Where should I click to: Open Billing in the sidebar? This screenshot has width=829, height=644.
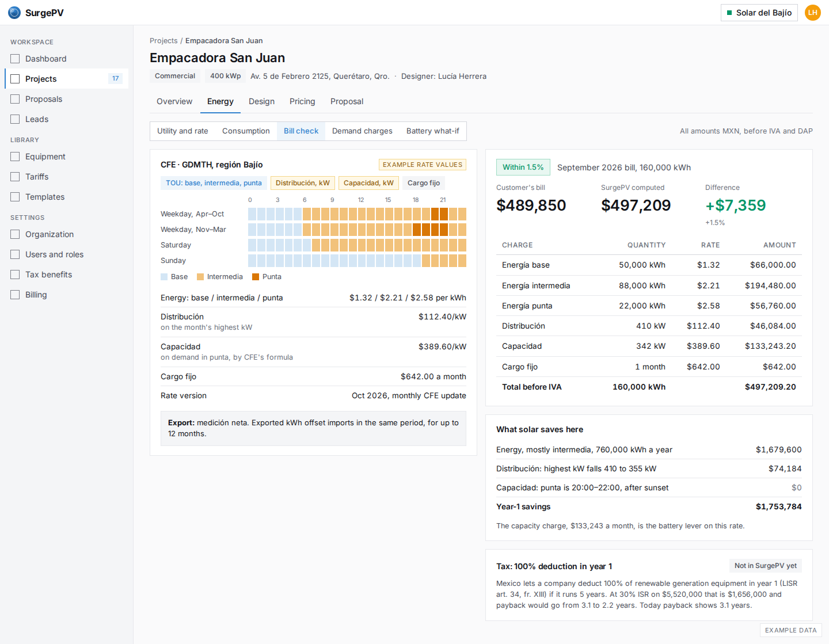66,295
